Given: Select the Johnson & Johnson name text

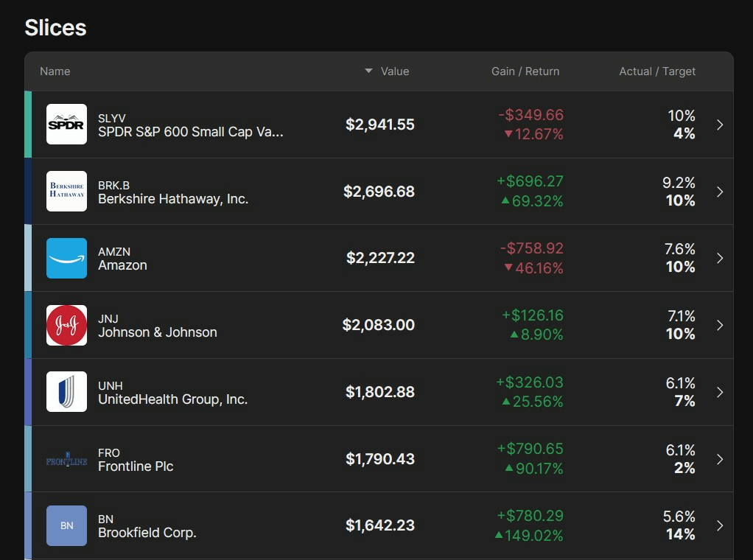Looking at the screenshot, I should point(158,332).
